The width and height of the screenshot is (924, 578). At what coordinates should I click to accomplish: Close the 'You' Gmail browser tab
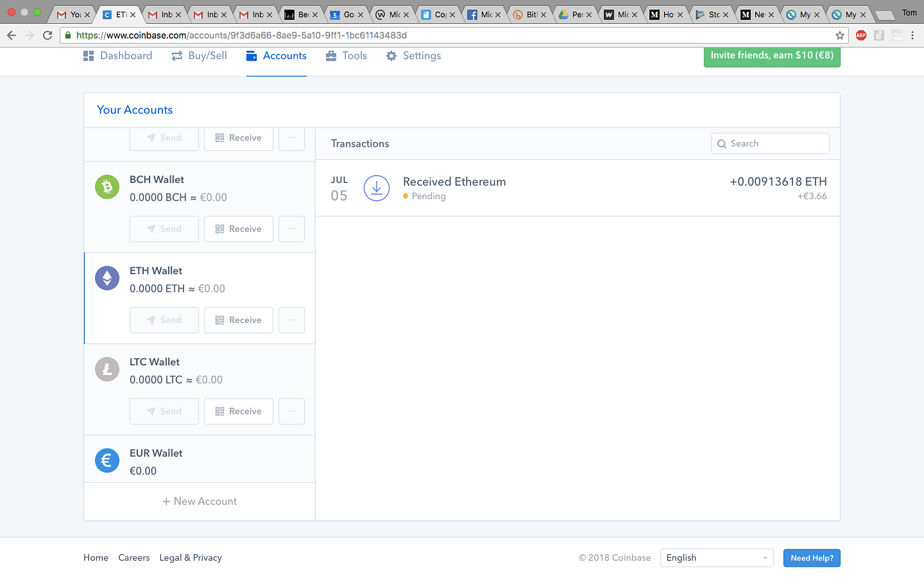coord(87,15)
